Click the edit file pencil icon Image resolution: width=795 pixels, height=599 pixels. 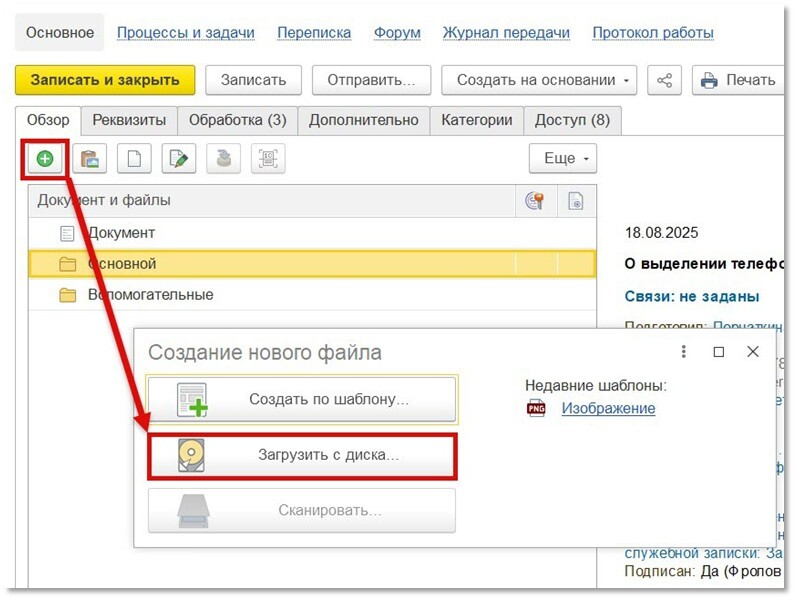click(x=178, y=158)
